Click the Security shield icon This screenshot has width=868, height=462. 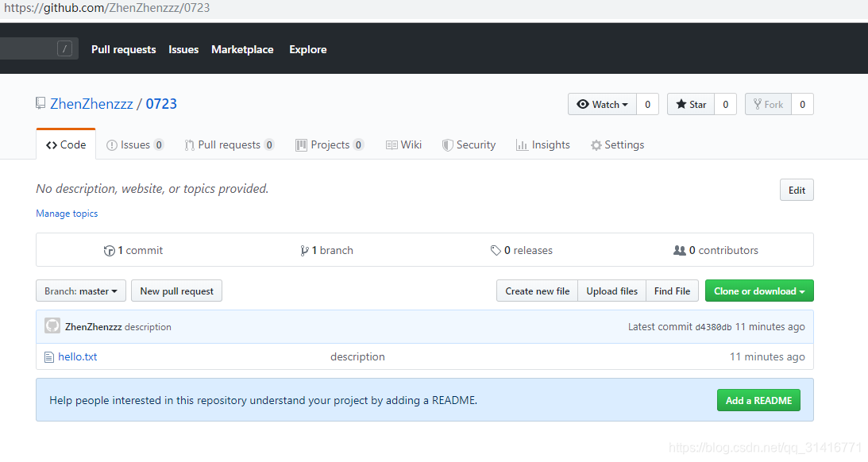pyautogui.click(x=447, y=145)
